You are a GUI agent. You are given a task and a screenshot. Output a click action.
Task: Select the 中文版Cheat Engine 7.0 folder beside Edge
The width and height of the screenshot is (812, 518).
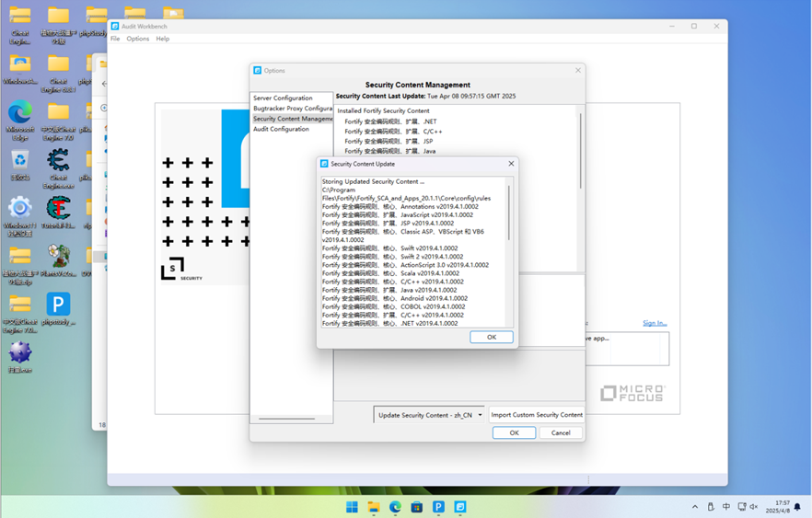pos(59,121)
